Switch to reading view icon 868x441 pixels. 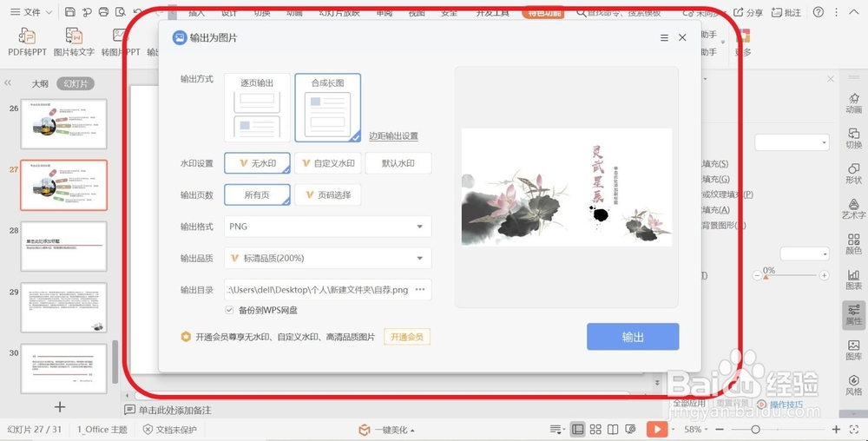coord(613,429)
